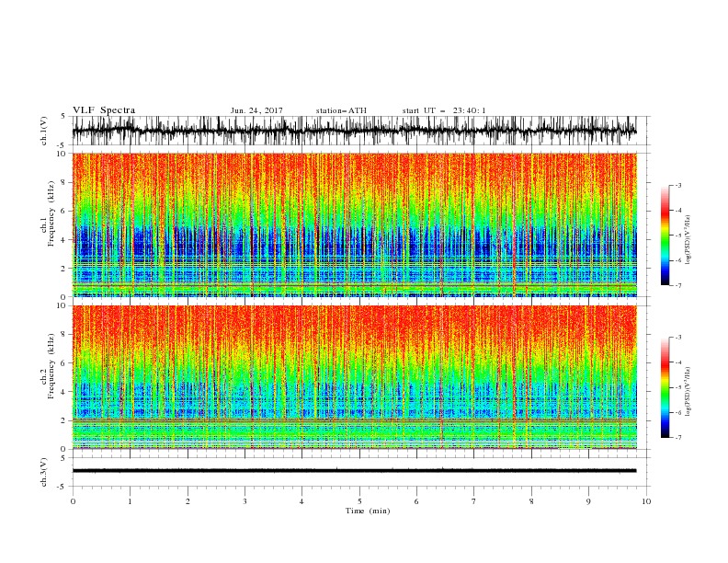Click time axis tick label '10'
This screenshot has height=563, width=728.
pyautogui.click(x=646, y=501)
